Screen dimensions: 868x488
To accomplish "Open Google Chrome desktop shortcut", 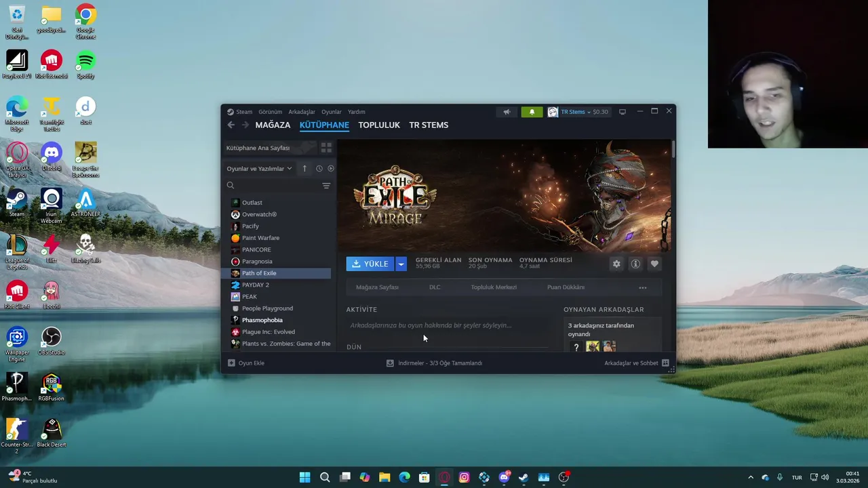I will pos(85,22).
